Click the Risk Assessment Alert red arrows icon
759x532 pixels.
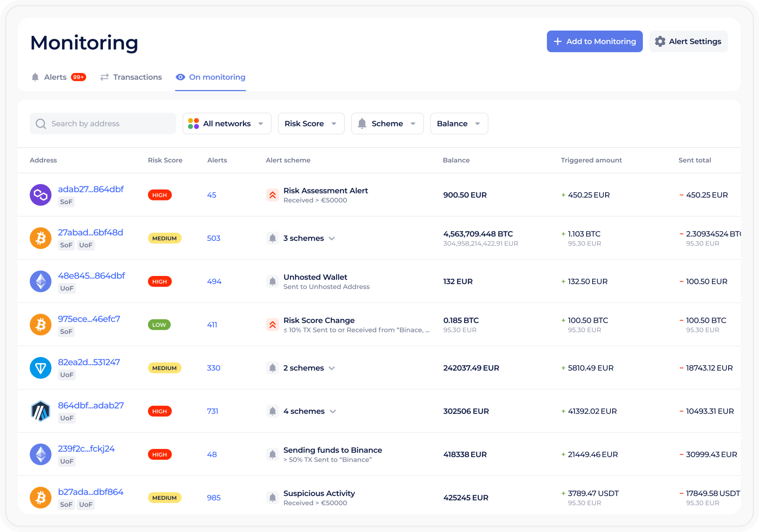click(x=272, y=195)
